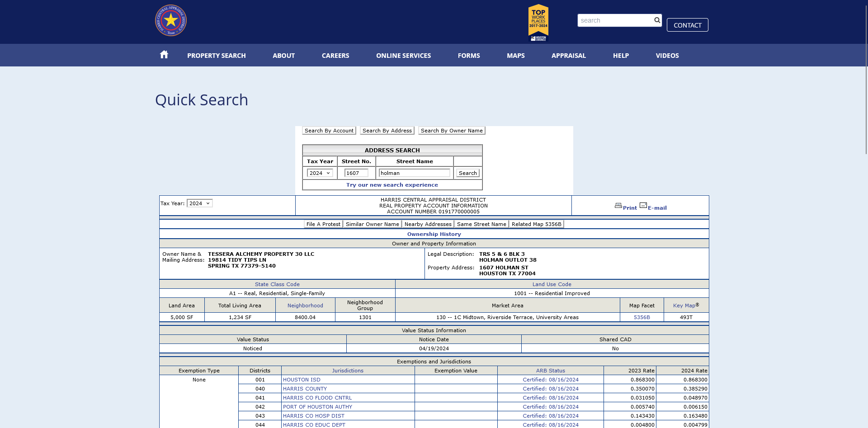
Task: Click the Neighborhood header link
Action: [305, 306]
